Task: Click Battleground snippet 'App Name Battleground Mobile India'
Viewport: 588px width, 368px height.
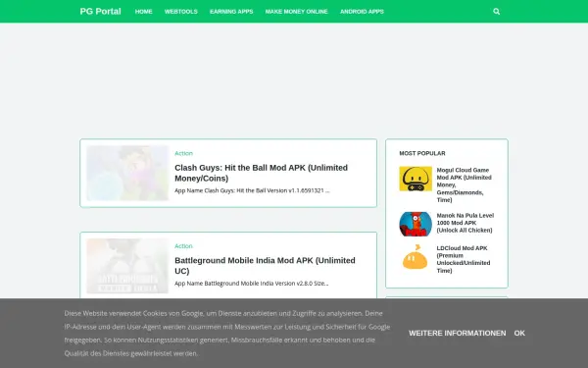Action: [x=251, y=284]
